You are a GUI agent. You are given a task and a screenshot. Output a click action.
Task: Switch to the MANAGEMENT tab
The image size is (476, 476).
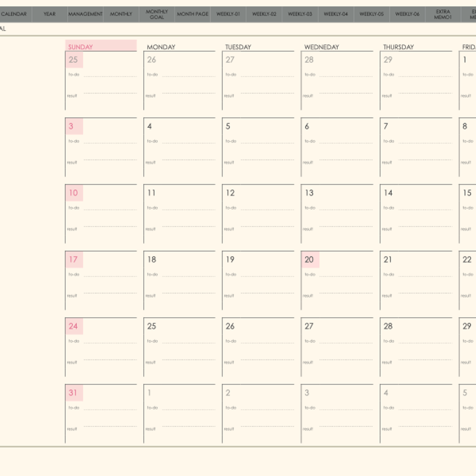click(85, 14)
